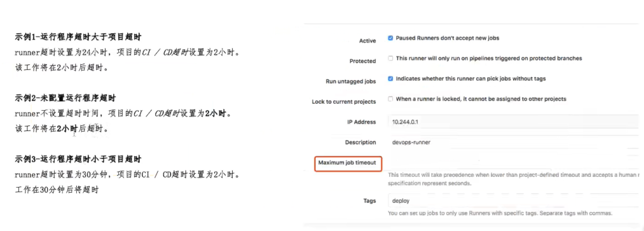
Task: Enable the Protected checkbox
Action: point(391,59)
